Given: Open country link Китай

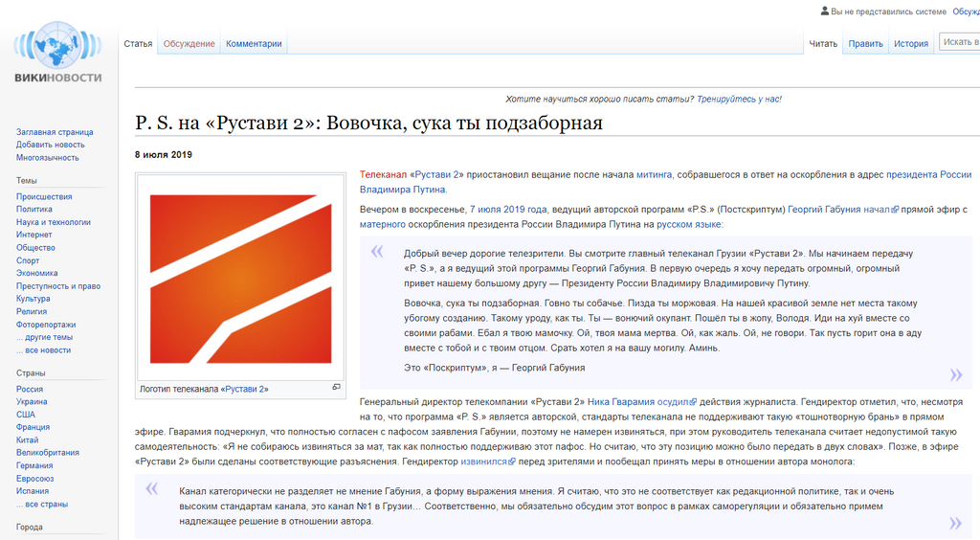Looking at the screenshot, I should coord(27,440).
